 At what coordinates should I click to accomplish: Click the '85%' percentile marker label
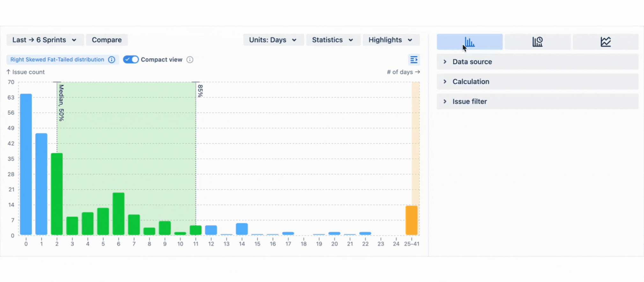200,91
